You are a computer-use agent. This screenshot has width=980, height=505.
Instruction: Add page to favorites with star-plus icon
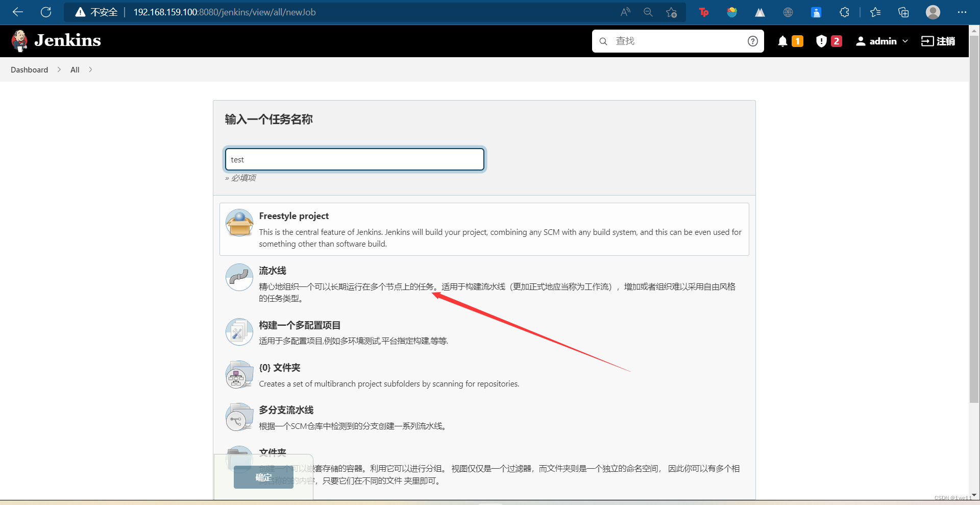coord(672,12)
